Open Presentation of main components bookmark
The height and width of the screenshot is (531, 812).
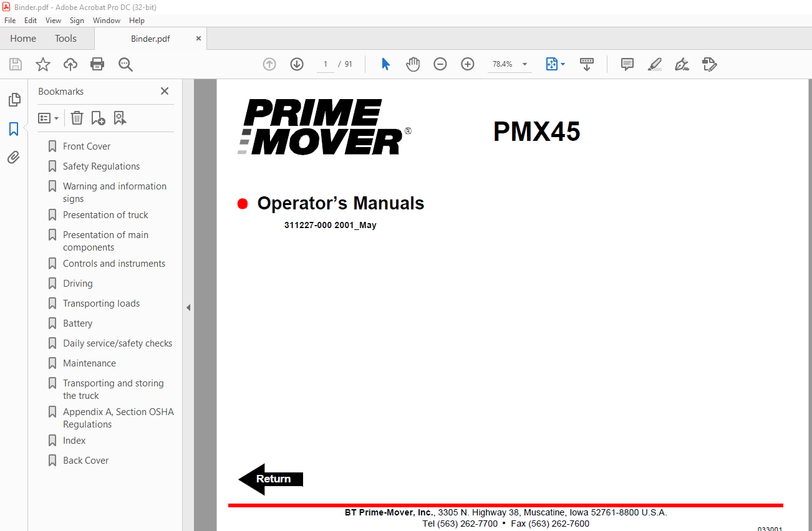coord(105,241)
